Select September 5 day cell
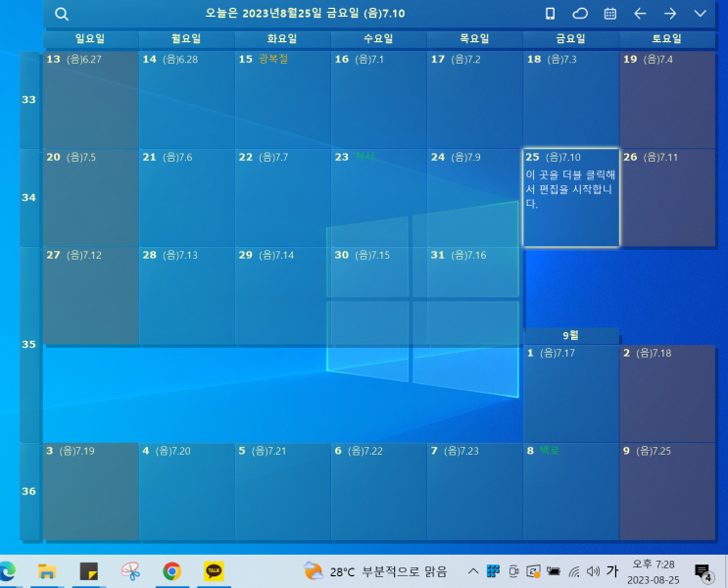The height and width of the screenshot is (588, 728). pyautogui.click(x=283, y=491)
